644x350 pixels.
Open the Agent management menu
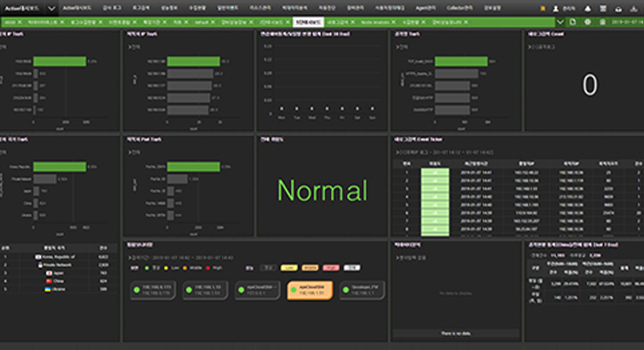425,8
